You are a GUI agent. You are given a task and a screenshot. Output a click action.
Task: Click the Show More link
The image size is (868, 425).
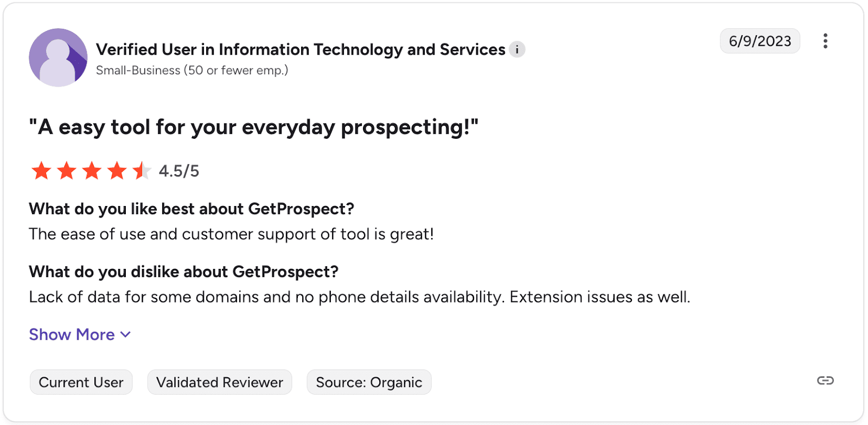point(72,334)
